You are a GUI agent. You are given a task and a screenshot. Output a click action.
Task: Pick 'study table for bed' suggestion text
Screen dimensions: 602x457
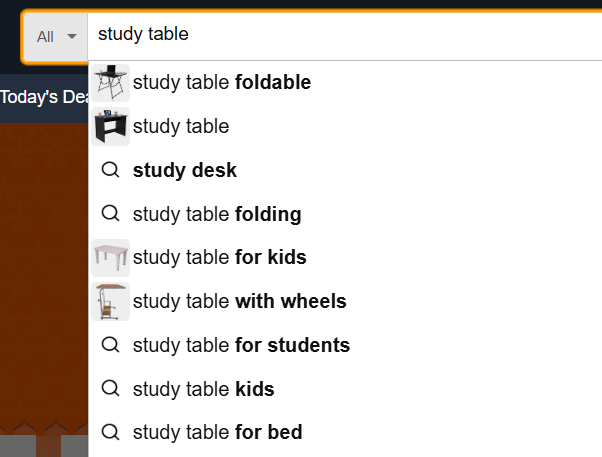pyautogui.click(x=217, y=433)
